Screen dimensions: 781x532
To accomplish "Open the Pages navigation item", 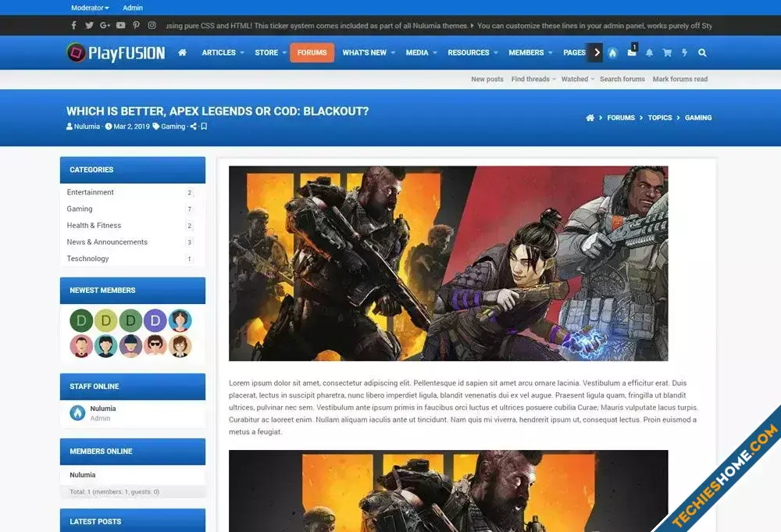I will [x=574, y=52].
